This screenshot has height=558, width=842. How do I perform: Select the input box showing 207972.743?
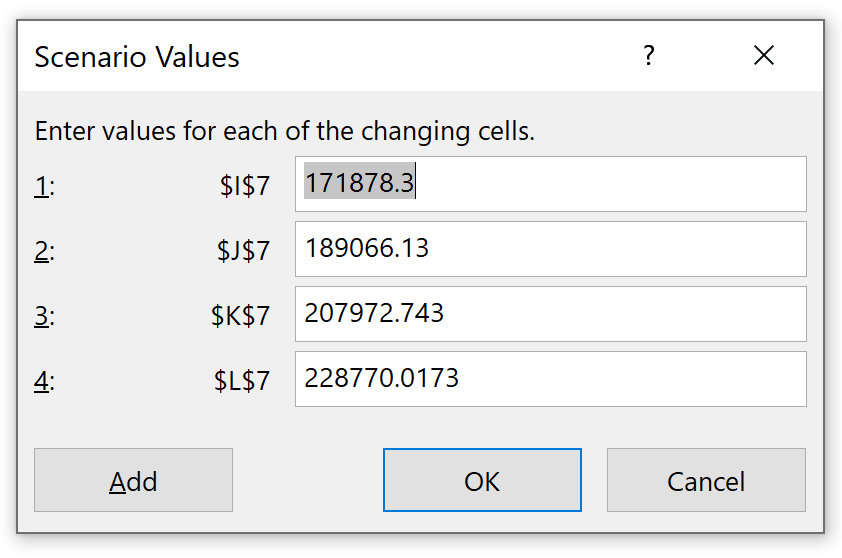tap(550, 314)
